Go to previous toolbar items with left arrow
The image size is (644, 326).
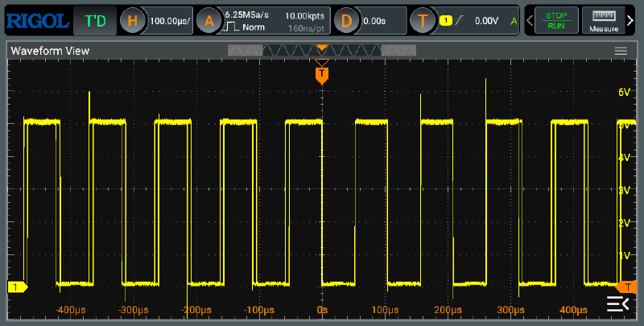coord(530,20)
